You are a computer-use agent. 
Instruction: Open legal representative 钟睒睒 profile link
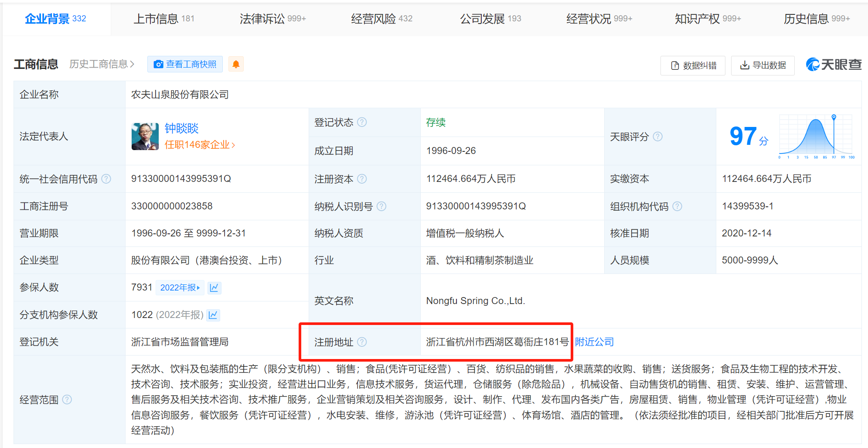coord(181,128)
